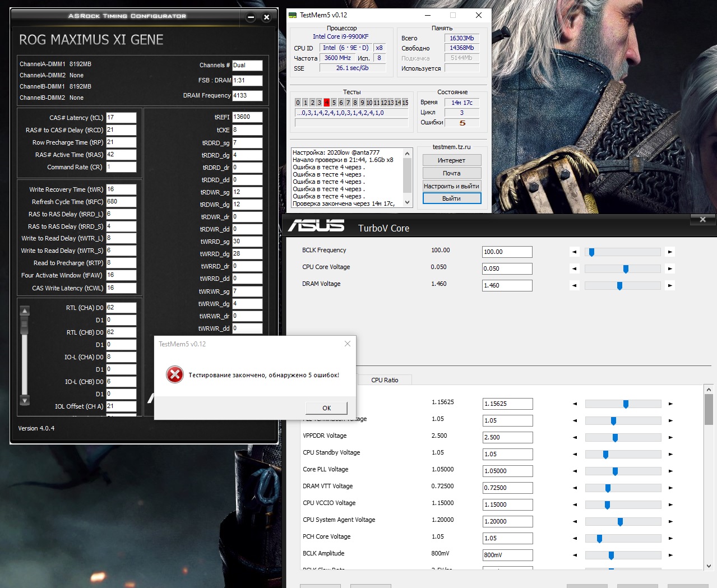Click the Refresh Cycle Time (tRFC) field
The width and height of the screenshot is (717, 588).
pos(121,202)
